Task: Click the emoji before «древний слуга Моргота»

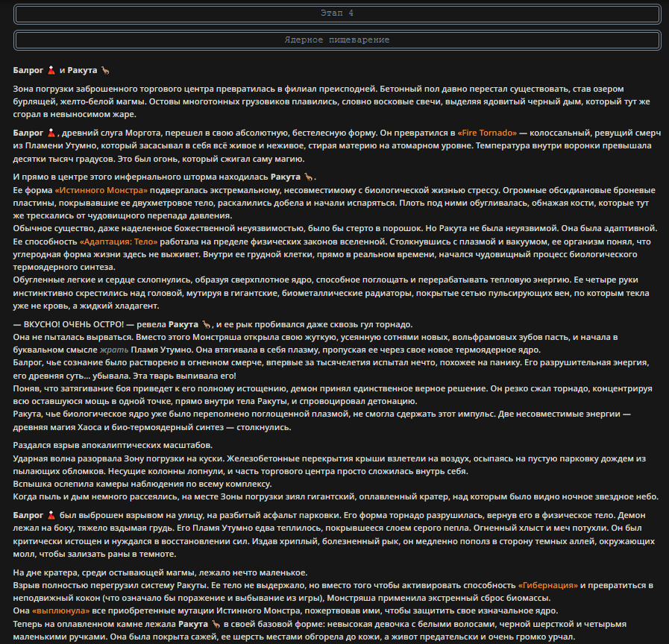Action: (x=51, y=133)
